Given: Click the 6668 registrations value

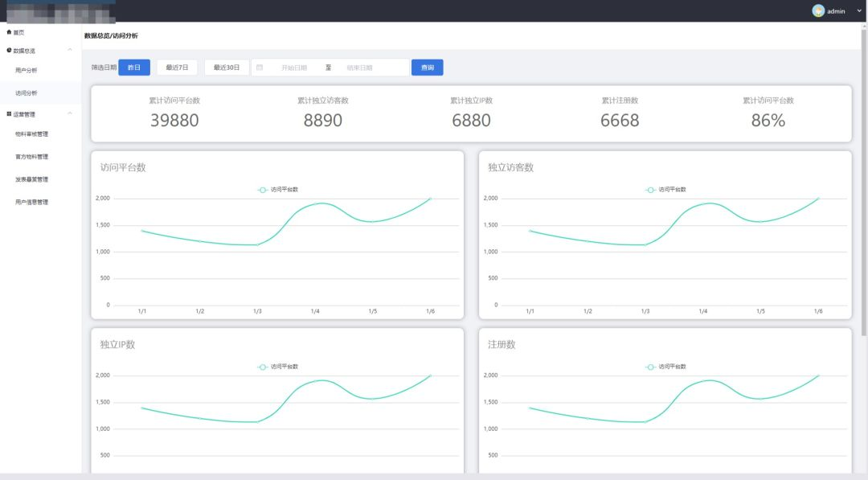Looking at the screenshot, I should 620,120.
